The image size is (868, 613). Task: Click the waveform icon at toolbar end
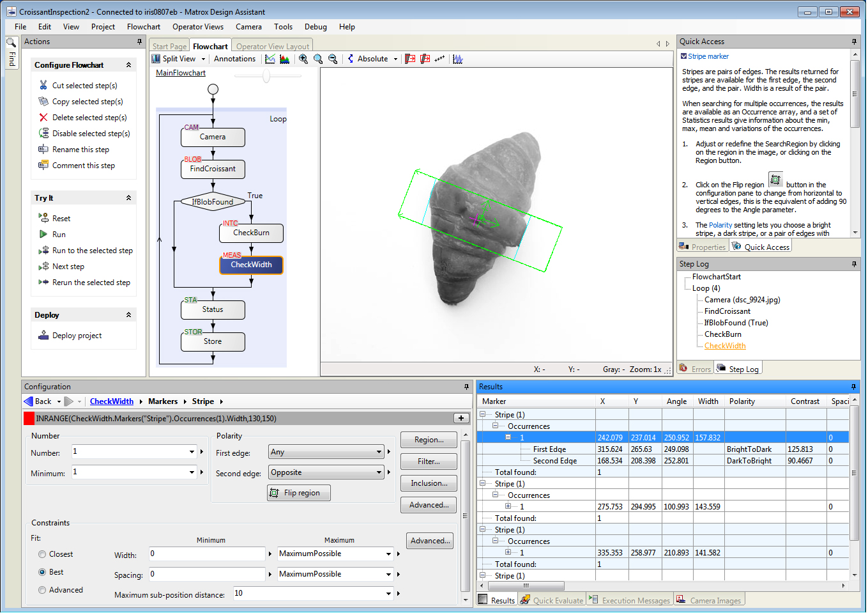coord(457,59)
